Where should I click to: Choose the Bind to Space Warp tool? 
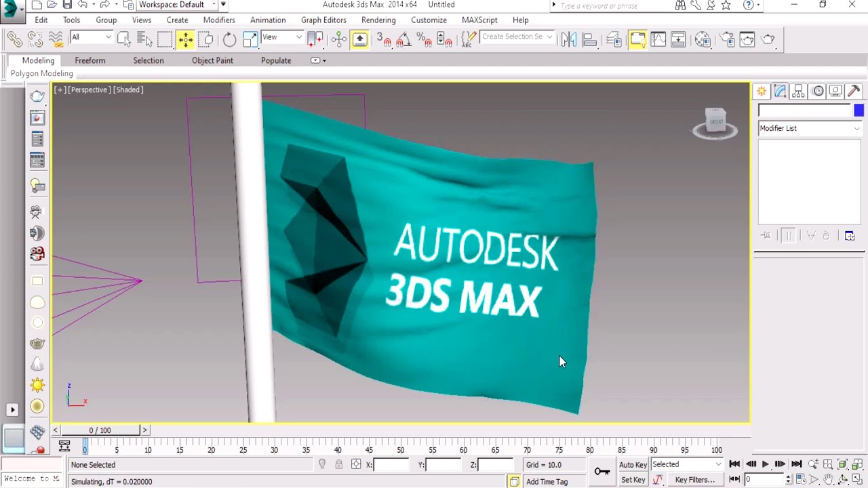click(56, 39)
